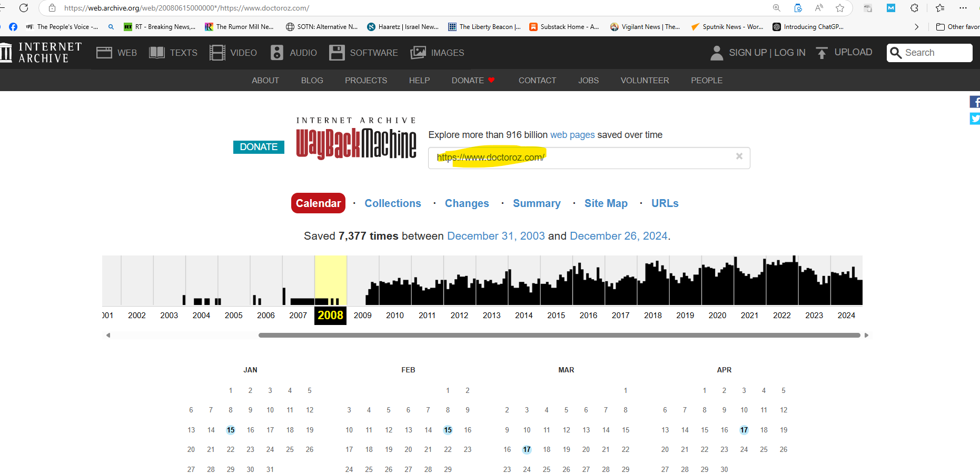
Task: Switch to the Collections tab
Action: [393, 203]
